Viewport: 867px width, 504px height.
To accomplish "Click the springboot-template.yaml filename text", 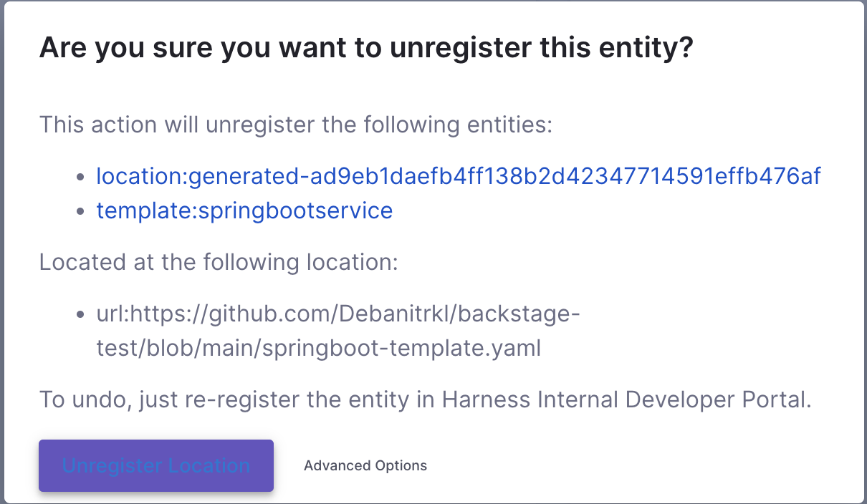I will point(401,348).
